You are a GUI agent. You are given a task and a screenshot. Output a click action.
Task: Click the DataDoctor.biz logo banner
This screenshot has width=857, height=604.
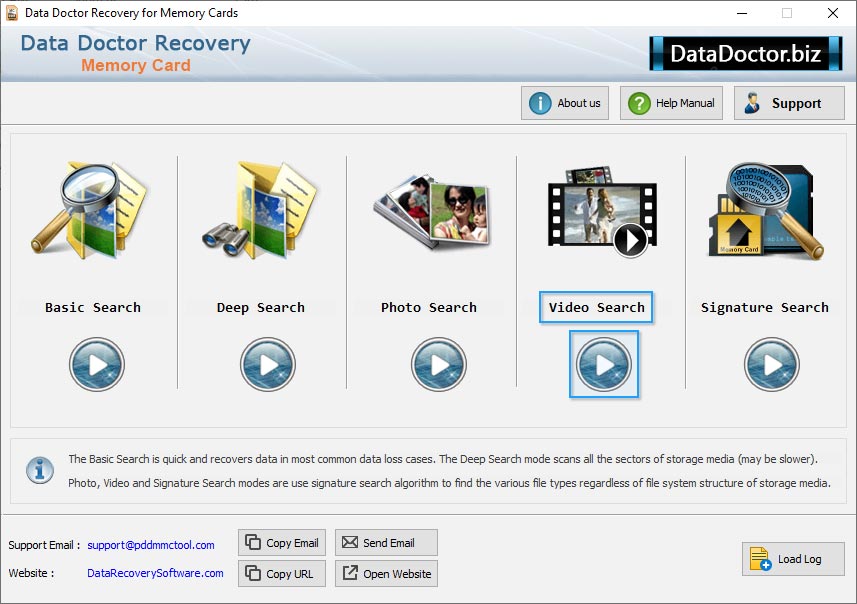(x=746, y=54)
